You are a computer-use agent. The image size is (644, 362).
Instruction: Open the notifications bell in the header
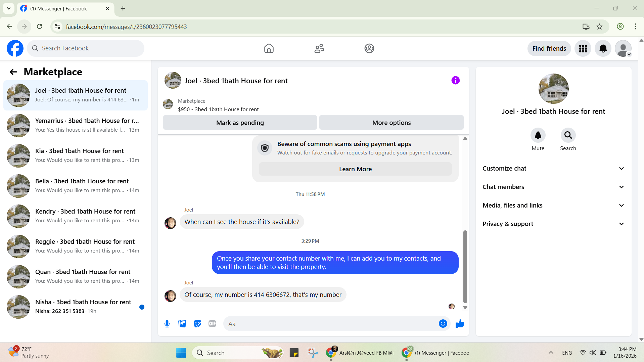(603, 49)
